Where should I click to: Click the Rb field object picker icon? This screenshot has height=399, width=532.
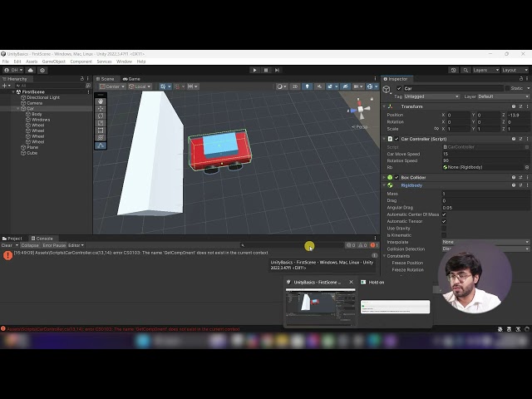[x=526, y=167]
